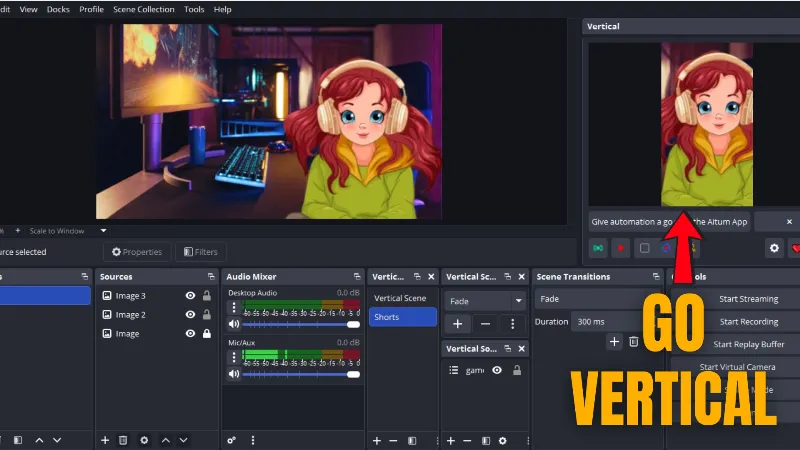Remove transition with Scene Transitions trash icon

point(633,342)
